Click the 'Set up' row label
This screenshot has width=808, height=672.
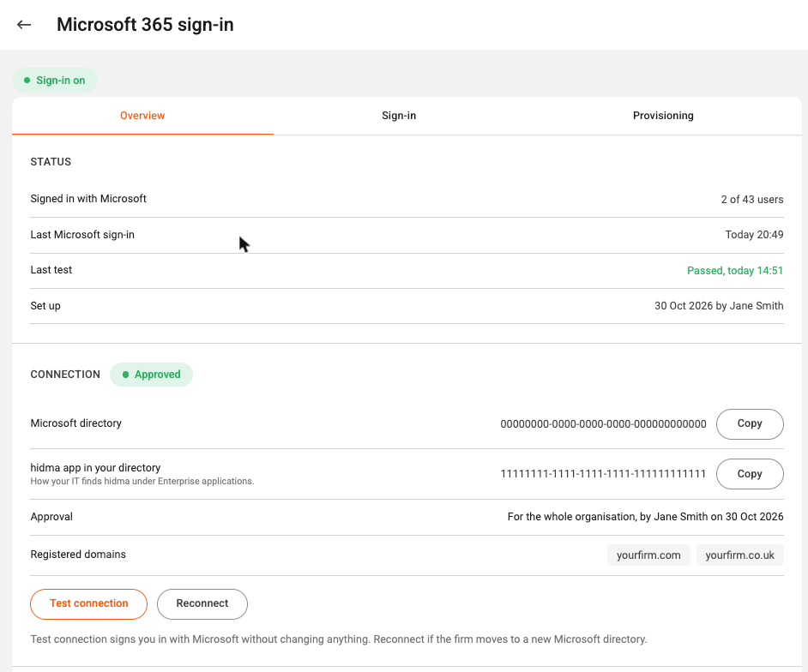(x=45, y=306)
